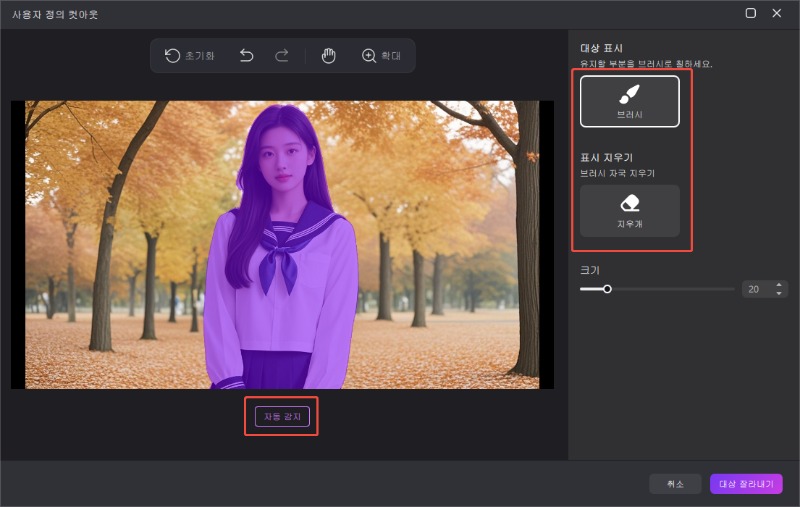Image resolution: width=800 pixels, height=507 pixels.
Task: Click the 초기화 reset icon
Action: point(173,56)
